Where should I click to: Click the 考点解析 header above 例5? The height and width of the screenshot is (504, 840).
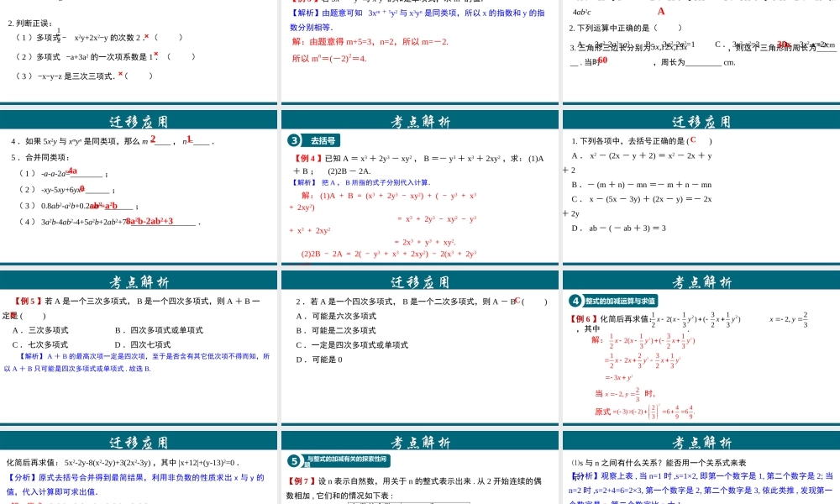click(x=139, y=281)
